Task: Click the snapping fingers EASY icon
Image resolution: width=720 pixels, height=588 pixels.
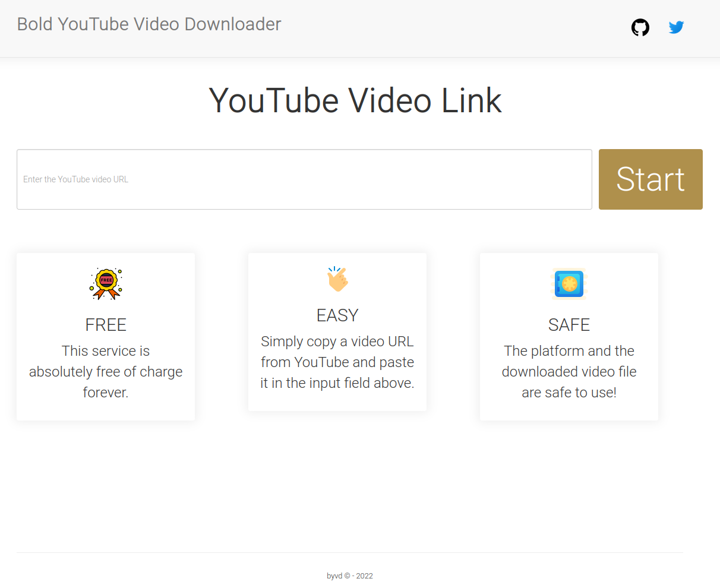Action: point(337,279)
